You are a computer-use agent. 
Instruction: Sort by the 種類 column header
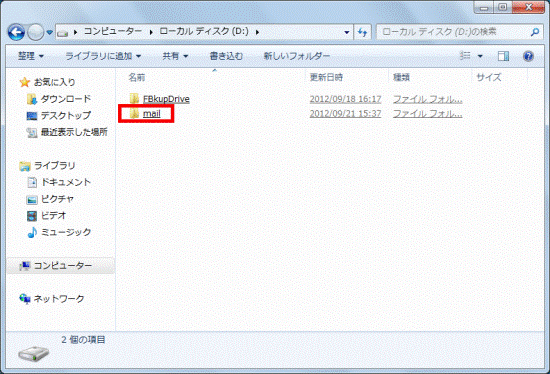(x=401, y=77)
